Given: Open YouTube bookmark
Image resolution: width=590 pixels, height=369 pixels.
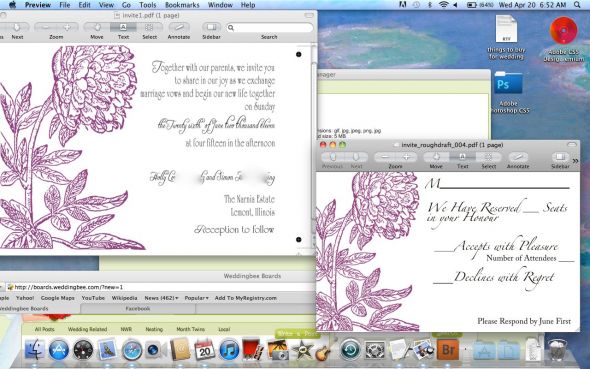Looking at the screenshot, I should 93,298.
